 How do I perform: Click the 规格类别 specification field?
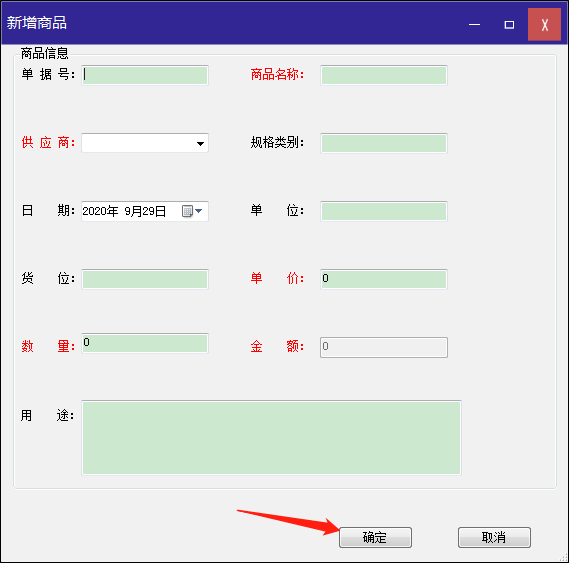[384, 143]
